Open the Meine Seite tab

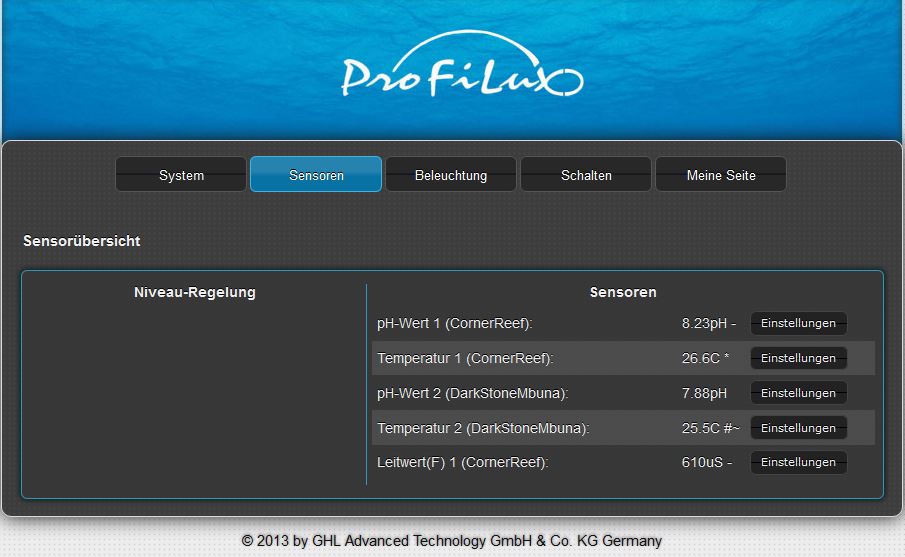pyautogui.click(x=721, y=175)
